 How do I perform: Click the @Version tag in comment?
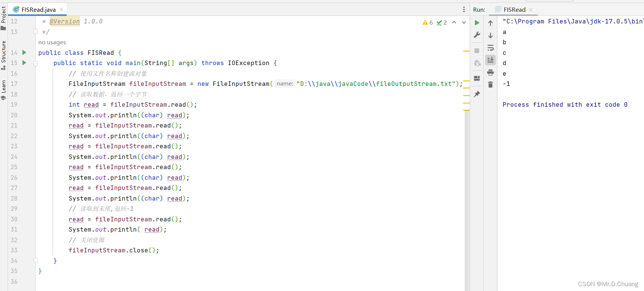pyautogui.click(x=65, y=22)
